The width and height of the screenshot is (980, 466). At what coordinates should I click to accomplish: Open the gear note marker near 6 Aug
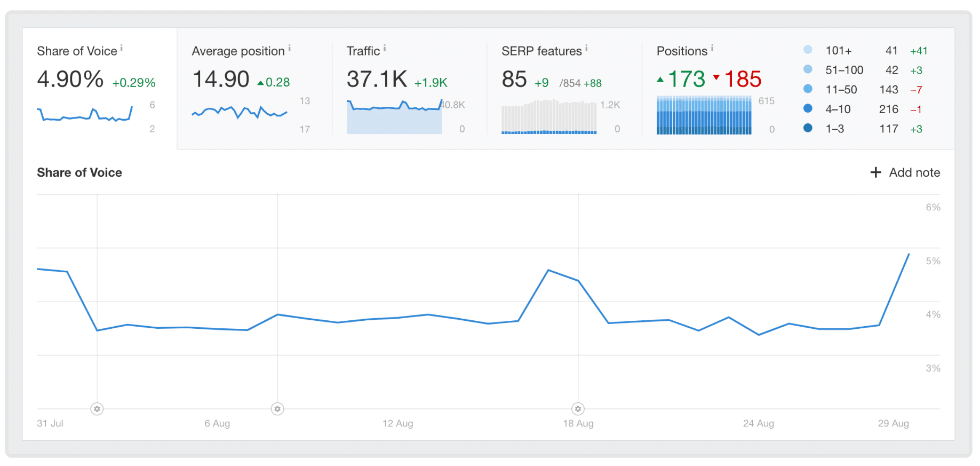point(277,409)
